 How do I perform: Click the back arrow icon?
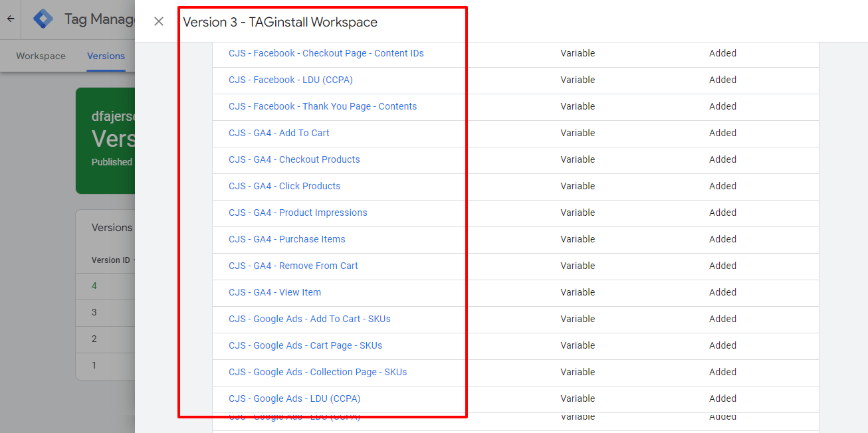[x=11, y=19]
